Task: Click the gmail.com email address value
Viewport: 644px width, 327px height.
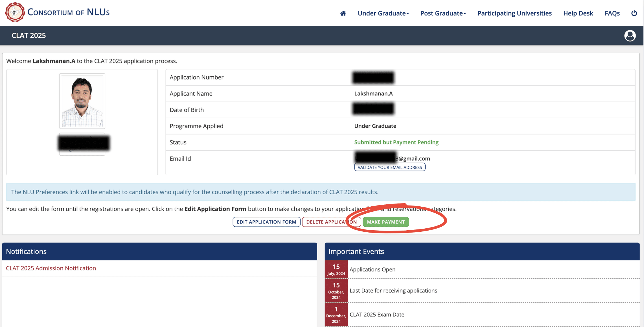Action: pos(392,158)
